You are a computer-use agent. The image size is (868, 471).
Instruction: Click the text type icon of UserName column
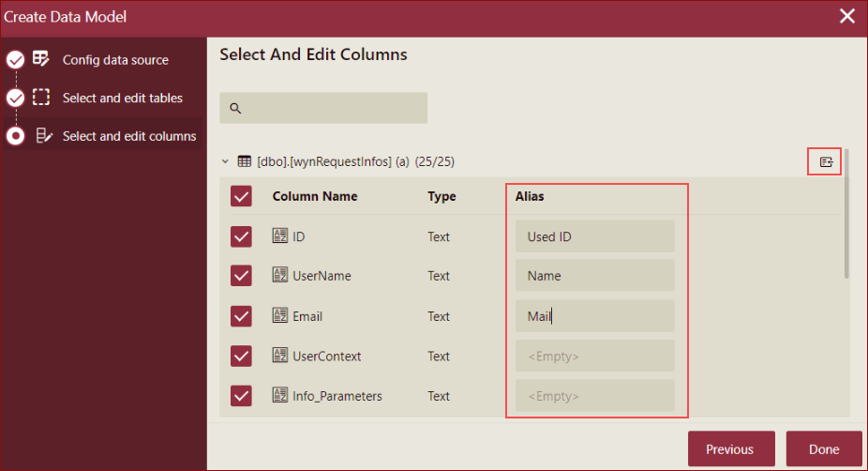click(280, 275)
